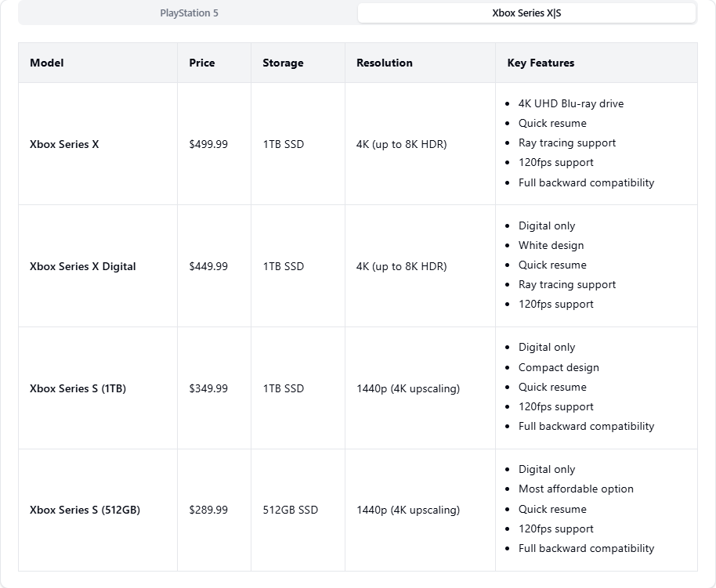
Task: Click Digital only in the Series X Digital row
Action: pos(547,226)
